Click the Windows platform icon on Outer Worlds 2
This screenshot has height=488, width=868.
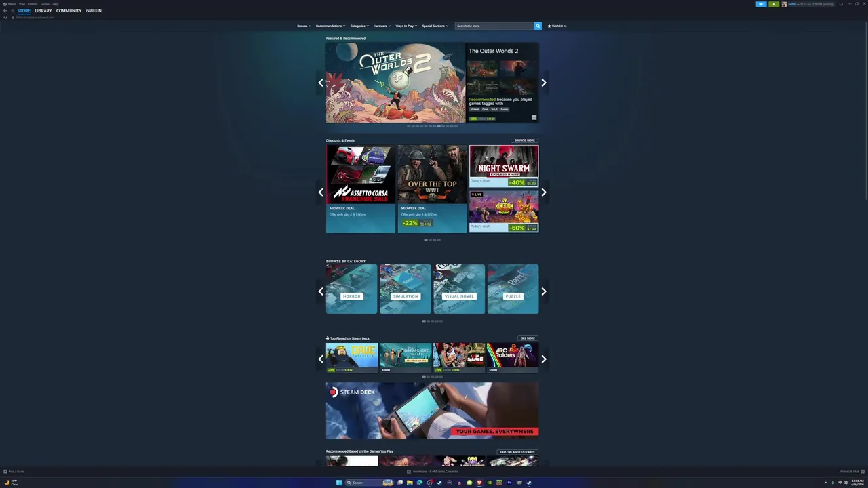[534, 118]
